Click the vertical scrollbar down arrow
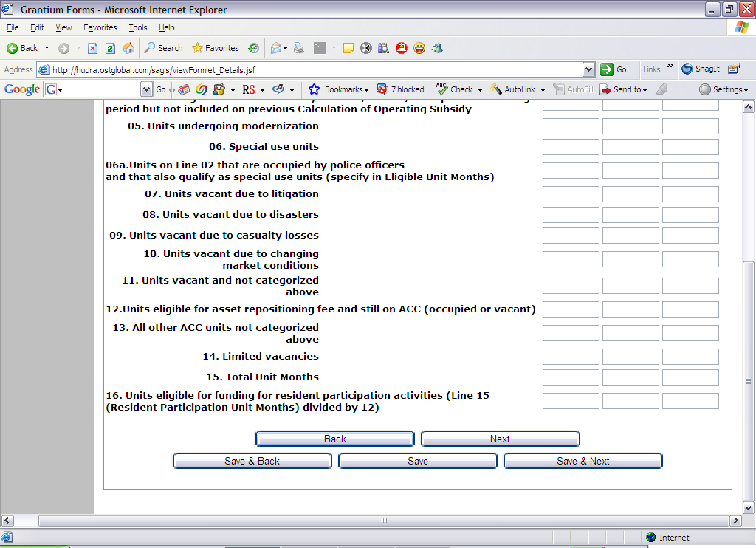Image resolution: width=756 pixels, height=548 pixels. tap(749, 507)
